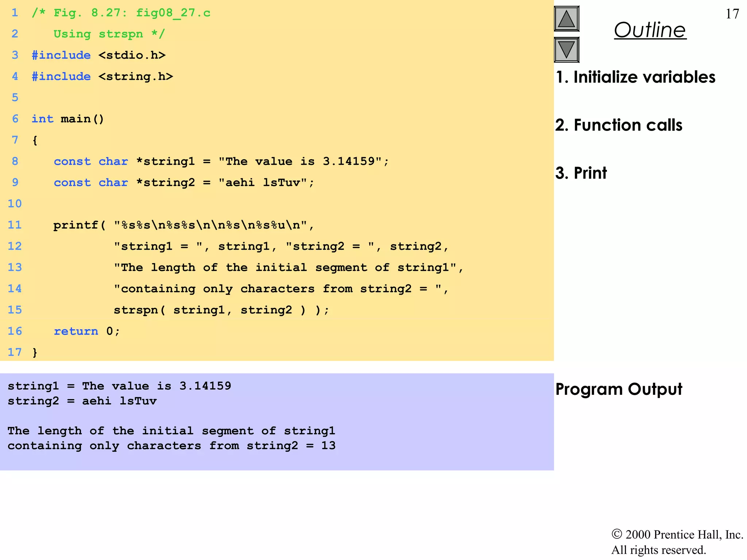The width and height of the screenshot is (747, 560).
Task: Click the up arrow navigation button
Action: (566, 19)
